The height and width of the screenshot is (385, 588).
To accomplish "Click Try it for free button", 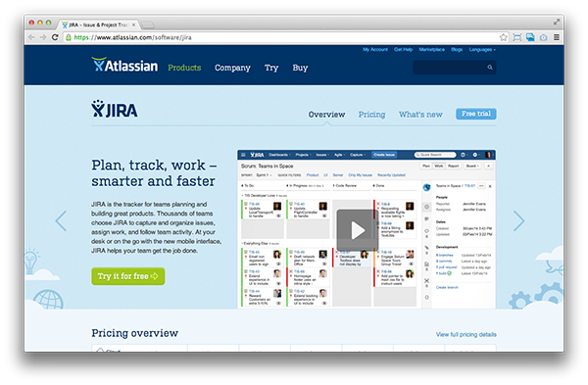I will click(127, 276).
